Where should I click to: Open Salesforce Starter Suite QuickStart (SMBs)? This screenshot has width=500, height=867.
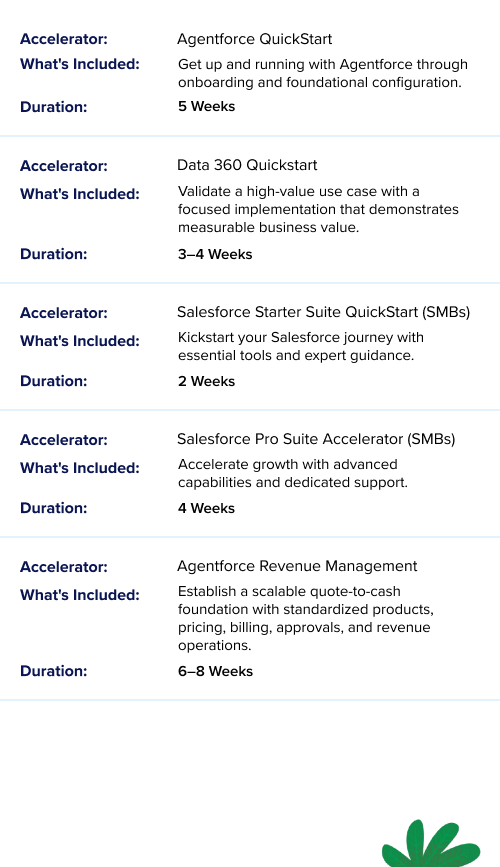point(324,312)
